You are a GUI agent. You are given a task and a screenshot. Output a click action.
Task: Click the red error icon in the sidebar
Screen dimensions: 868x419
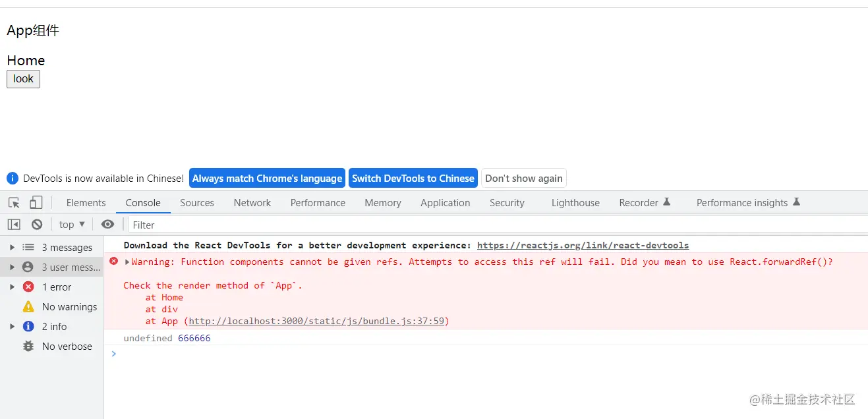28,287
